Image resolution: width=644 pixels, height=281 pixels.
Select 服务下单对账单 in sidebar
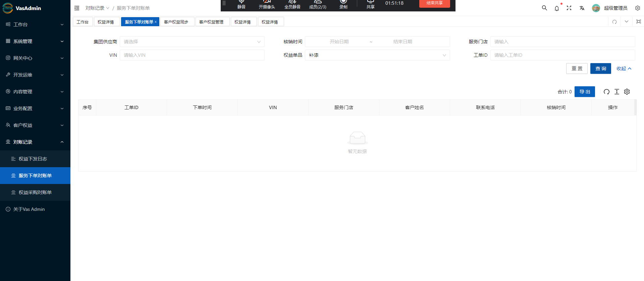tap(35, 176)
